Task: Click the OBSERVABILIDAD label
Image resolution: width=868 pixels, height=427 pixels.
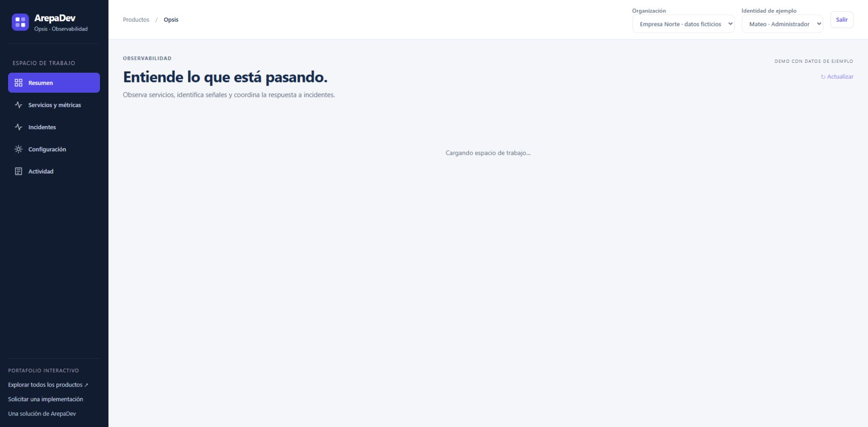Action: [147, 58]
